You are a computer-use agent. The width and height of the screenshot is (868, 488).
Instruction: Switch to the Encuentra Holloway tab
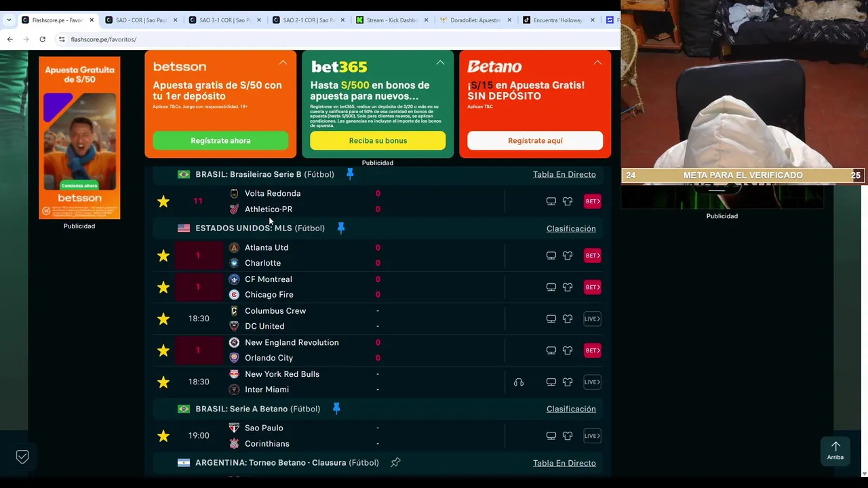point(557,20)
